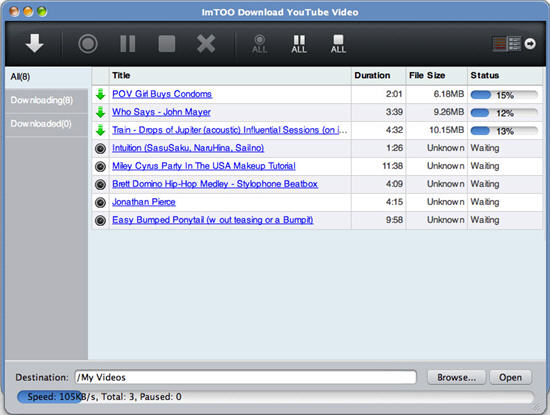Select the All(8) sidebar category
This screenshot has height=415, width=550.
(47, 77)
